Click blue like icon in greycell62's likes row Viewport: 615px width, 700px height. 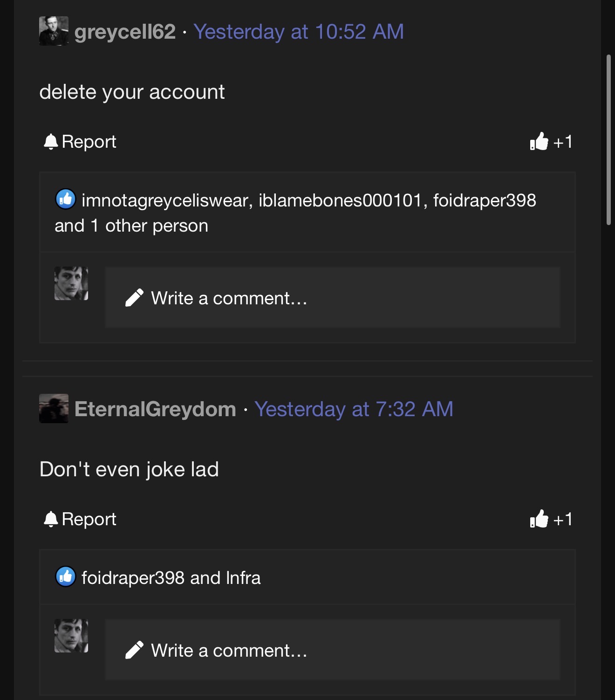click(x=66, y=199)
